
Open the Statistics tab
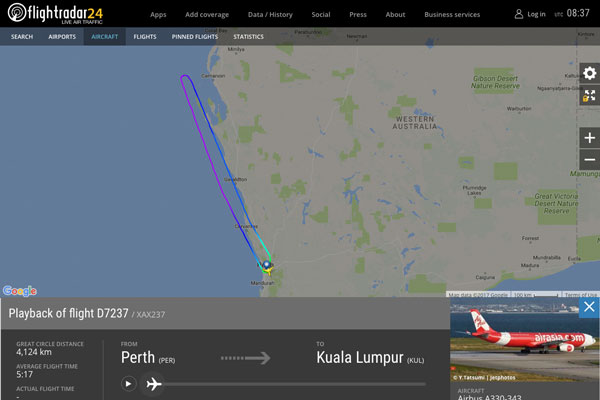[x=248, y=37]
